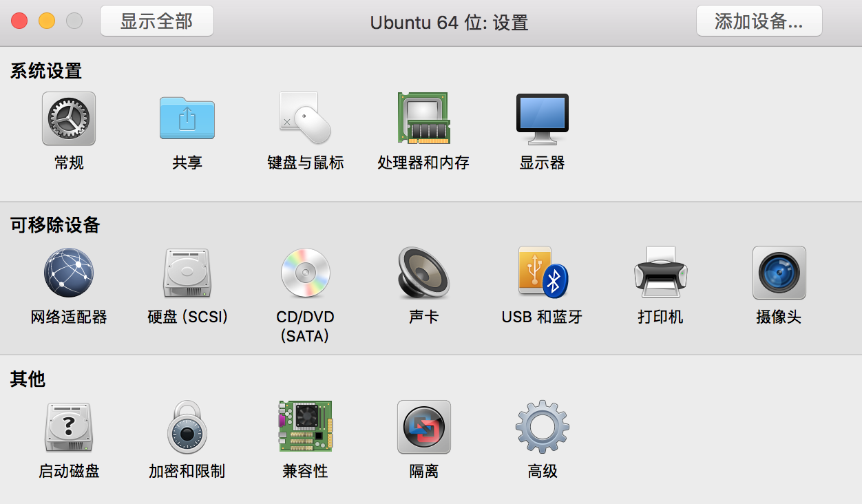This screenshot has width=862, height=504.
Task: Open the USB 和蓝牙 settings icon
Action: (x=543, y=273)
